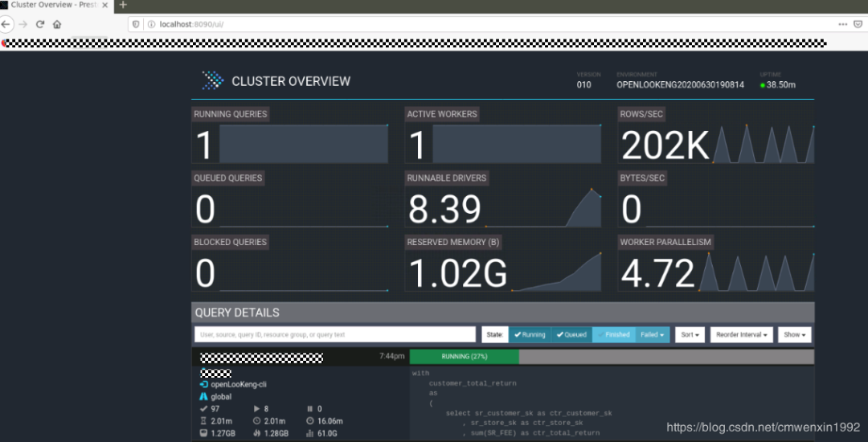Open the Failed state dropdown
Viewport: 868px width, 442px height.
[653, 334]
